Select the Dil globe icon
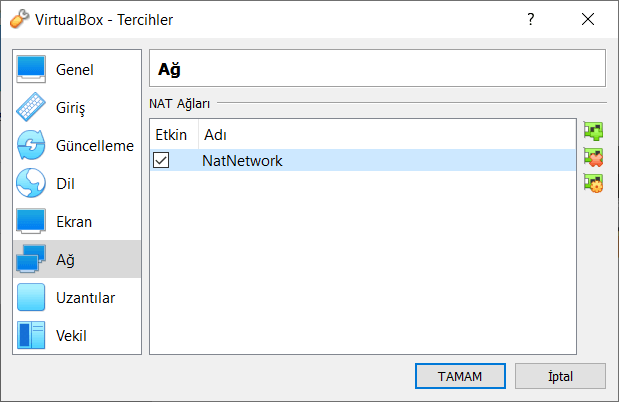The width and height of the screenshot is (619, 402). click(32, 184)
